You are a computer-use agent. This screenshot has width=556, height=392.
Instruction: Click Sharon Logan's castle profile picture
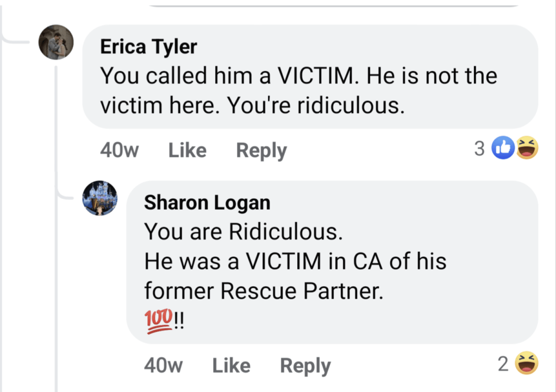(x=99, y=198)
